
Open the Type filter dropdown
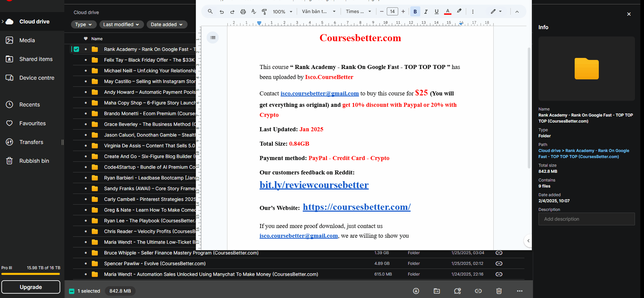83,24
